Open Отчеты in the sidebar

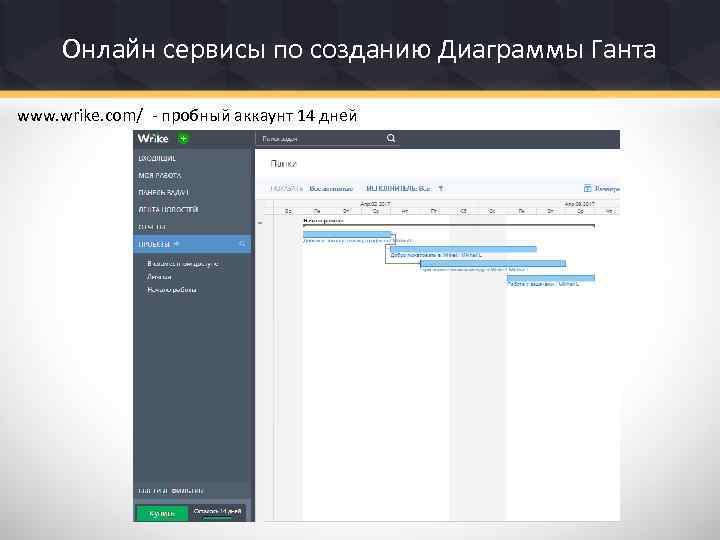tap(152, 227)
